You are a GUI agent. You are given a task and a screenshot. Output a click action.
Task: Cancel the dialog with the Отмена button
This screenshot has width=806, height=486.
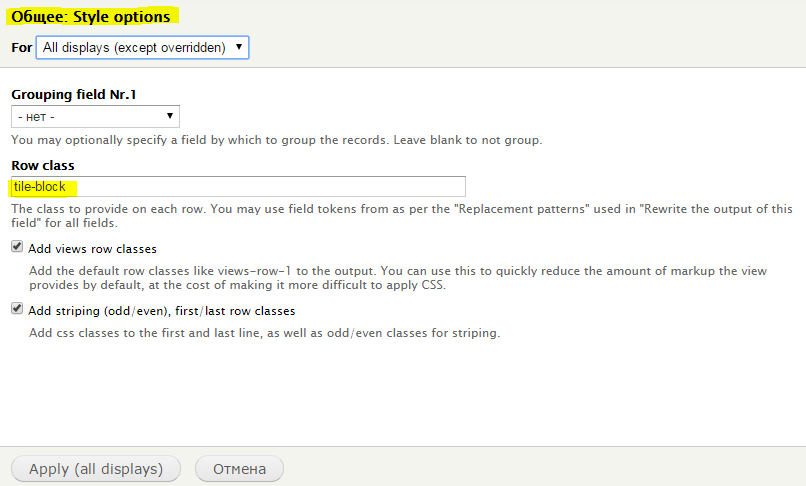(240, 469)
